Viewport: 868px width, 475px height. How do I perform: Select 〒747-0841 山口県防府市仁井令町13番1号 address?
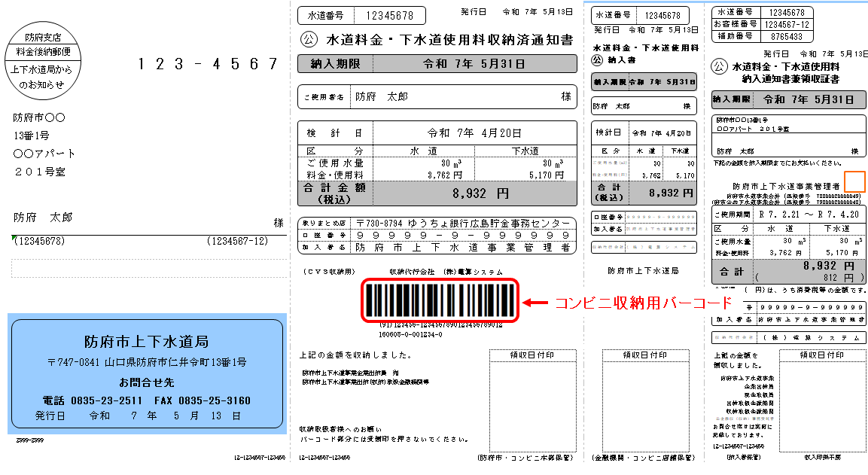147,363
